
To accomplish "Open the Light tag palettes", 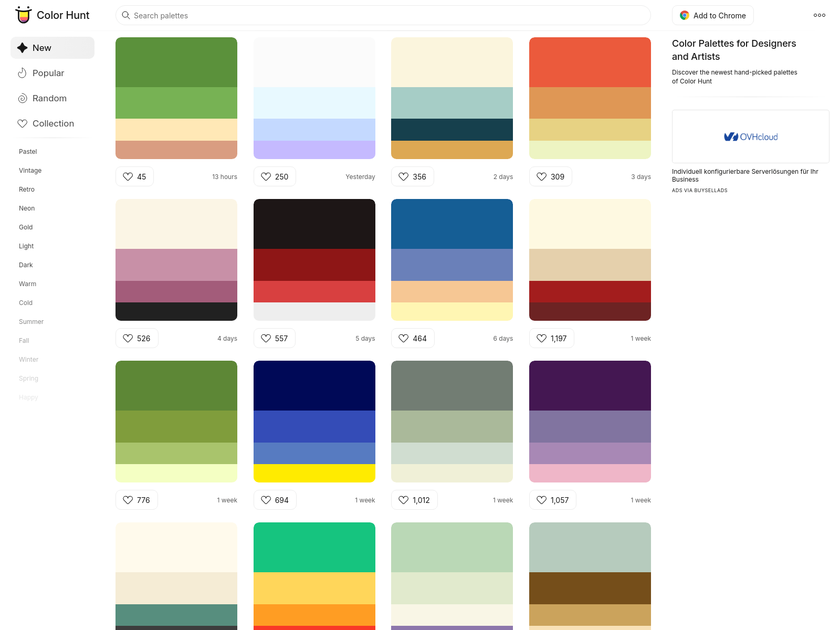I will [26, 246].
